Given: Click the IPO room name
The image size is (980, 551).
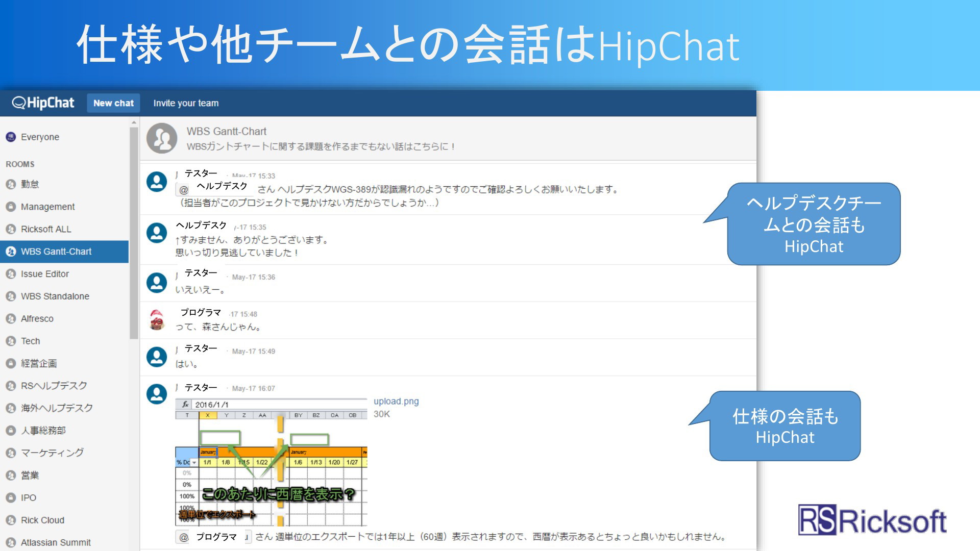Looking at the screenshot, I should tap(28, 497).
